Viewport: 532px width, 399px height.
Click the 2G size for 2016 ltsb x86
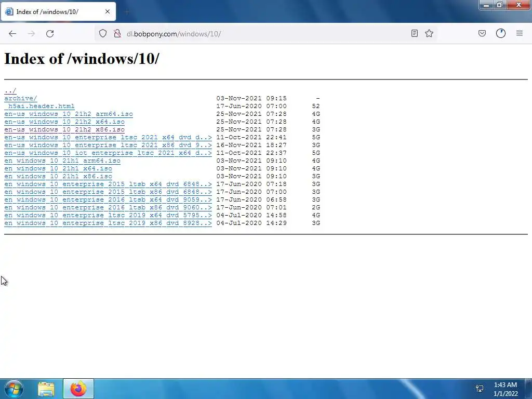point(316,208)
